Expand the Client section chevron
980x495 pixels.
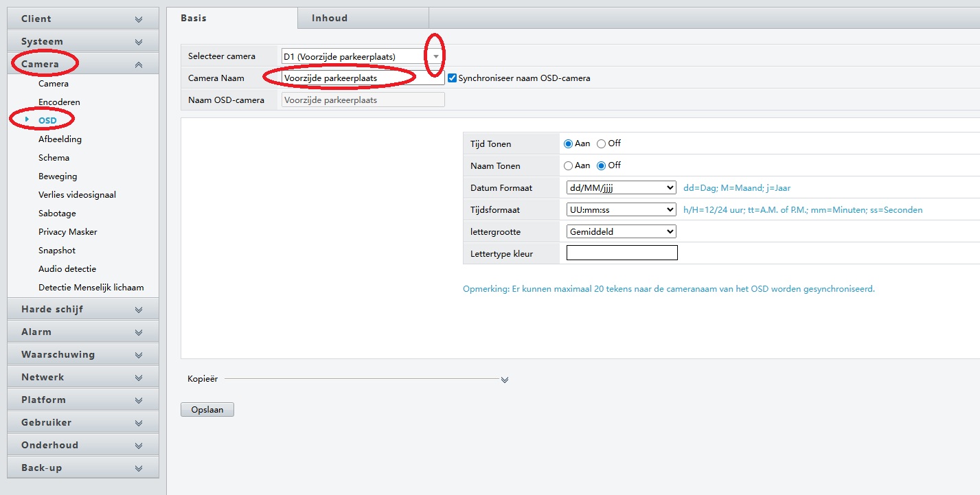coord(139,19)
